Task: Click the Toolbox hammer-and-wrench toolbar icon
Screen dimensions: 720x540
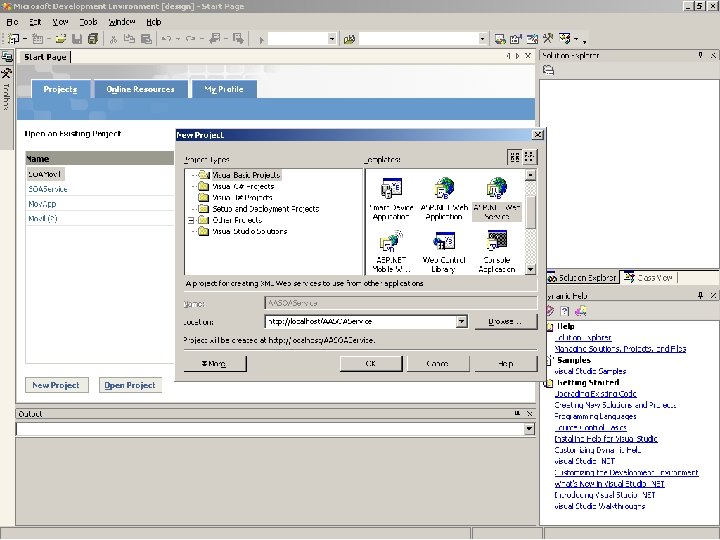Action: 548,39
